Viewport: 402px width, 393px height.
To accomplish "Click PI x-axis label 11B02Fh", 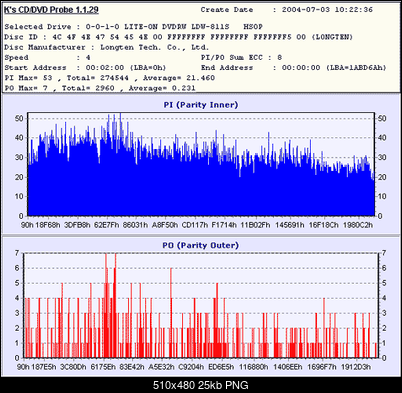I will [x=255, y=225].
